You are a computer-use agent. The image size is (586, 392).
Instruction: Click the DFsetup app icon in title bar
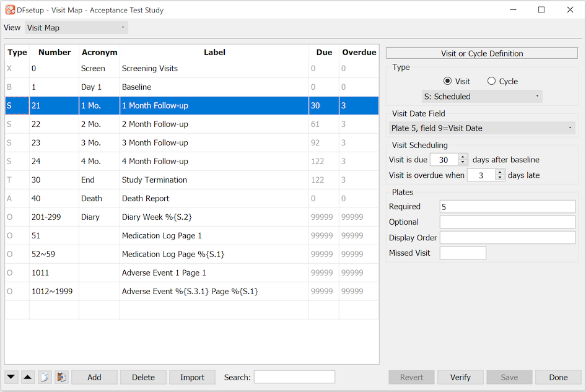pyautogui.click(x=10, y=10)
